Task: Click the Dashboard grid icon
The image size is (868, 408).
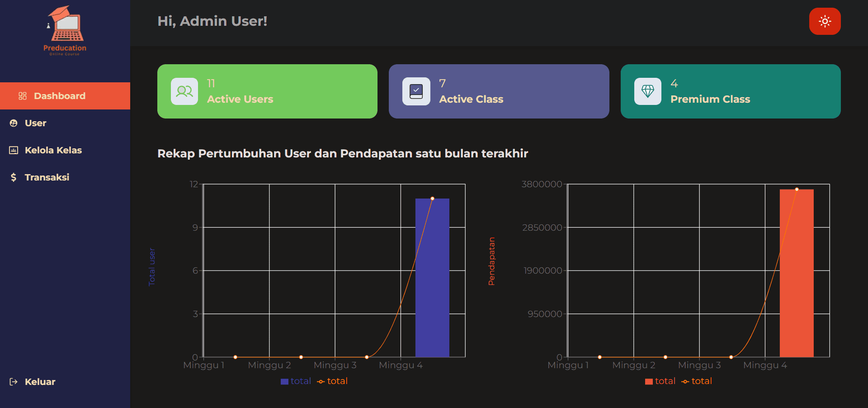Action: pos(23,96)
